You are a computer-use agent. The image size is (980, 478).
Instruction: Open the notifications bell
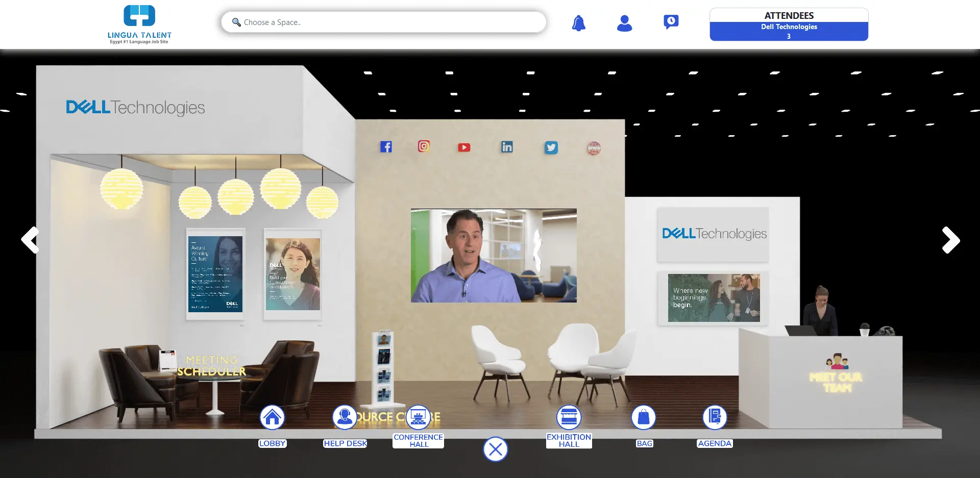[578, 23]
